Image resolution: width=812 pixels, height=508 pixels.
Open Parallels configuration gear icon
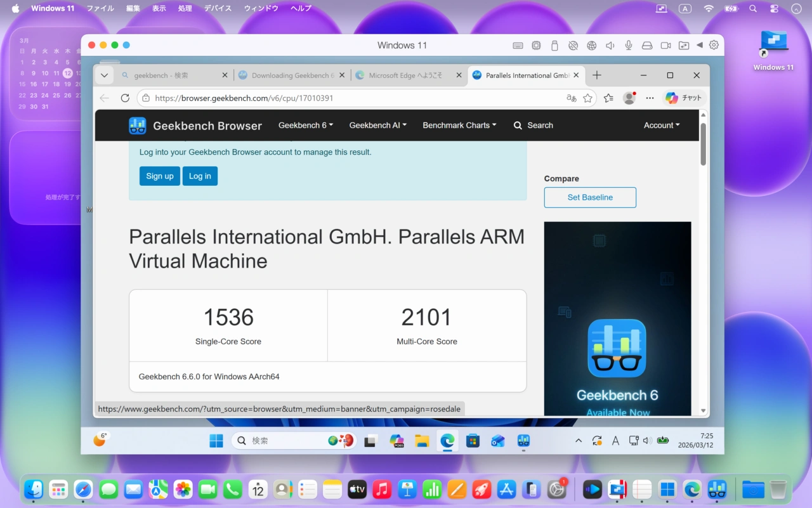(x=714, y=45)
